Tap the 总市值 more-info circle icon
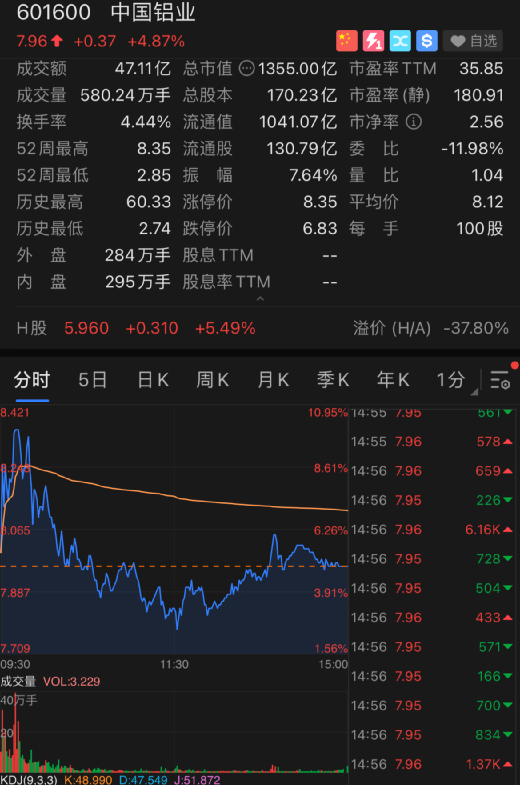The width and height of the screenshot is (520, 785). [x=246, y=68]
